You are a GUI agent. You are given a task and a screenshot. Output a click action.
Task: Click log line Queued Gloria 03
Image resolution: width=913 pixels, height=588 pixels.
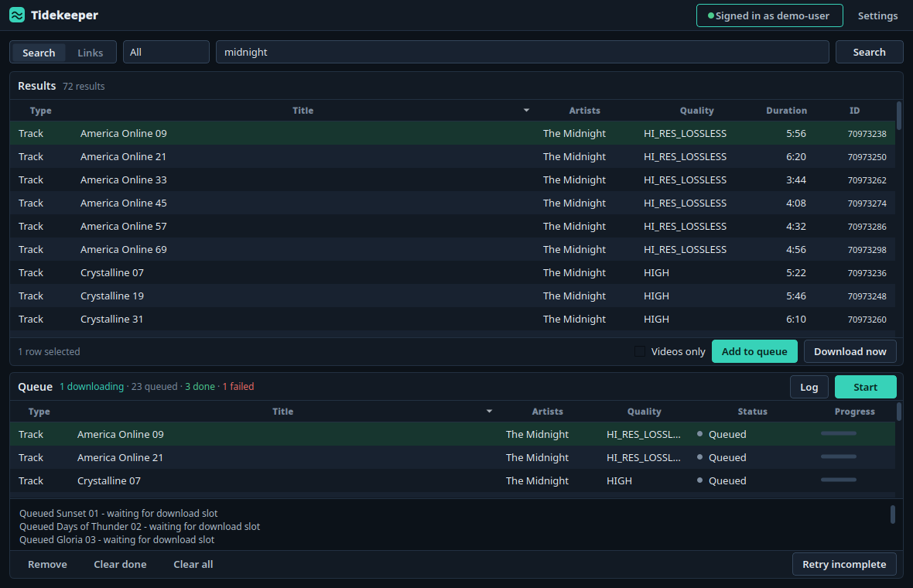(x=117, y=540)
